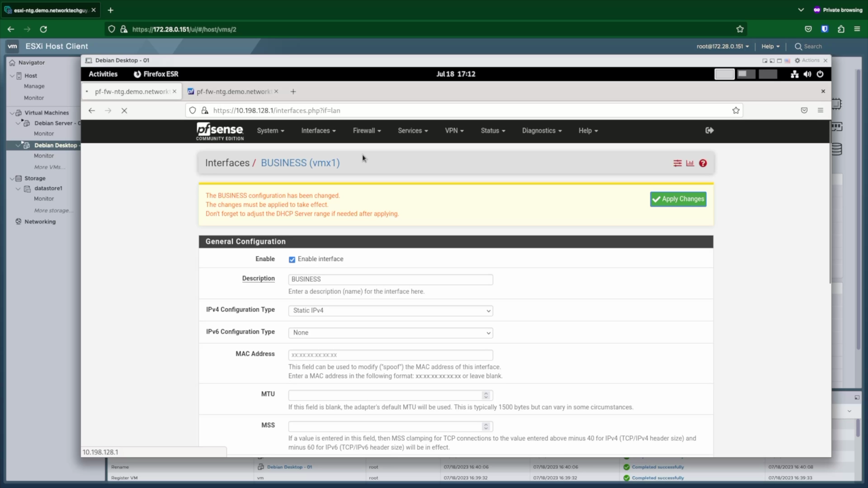Click the pfSense logout arrow icon
The width and height of the screenshot is (868, 488).
coord(709,131)
